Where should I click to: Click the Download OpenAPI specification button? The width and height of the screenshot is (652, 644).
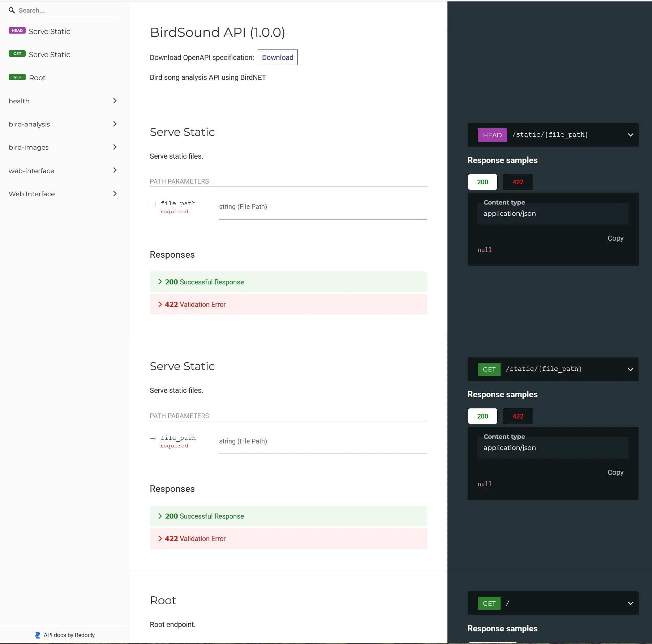[x=278, y=57]
